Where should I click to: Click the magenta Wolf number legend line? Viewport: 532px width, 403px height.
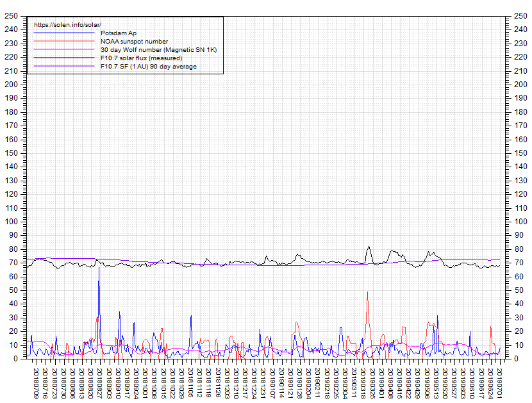pyautogui.click(x=64, y=49)
